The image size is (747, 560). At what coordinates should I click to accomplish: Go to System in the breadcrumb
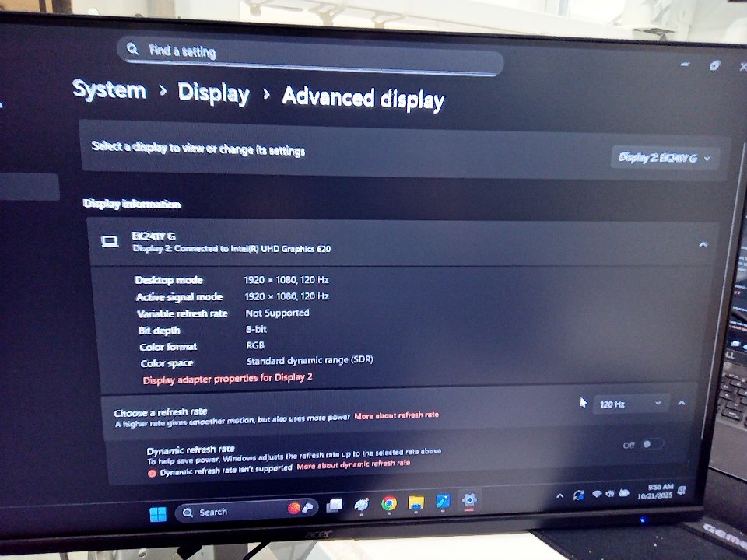(x=110, y=89)
